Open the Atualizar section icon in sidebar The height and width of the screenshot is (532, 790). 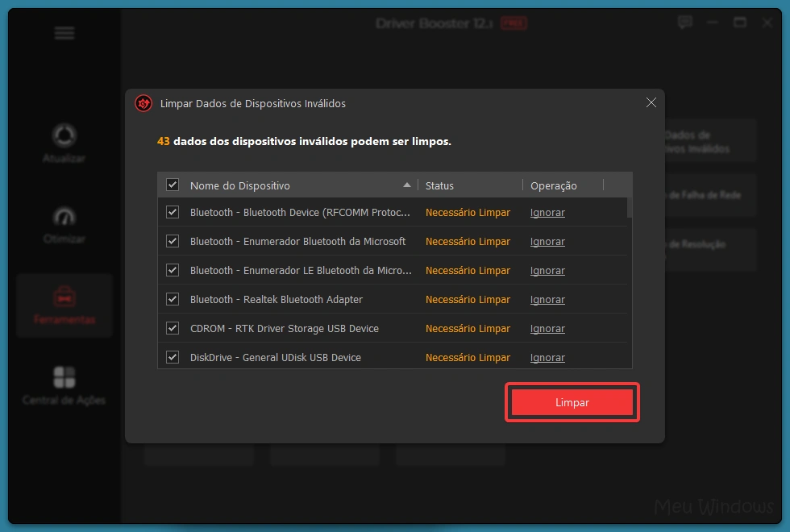coord(64,134)
